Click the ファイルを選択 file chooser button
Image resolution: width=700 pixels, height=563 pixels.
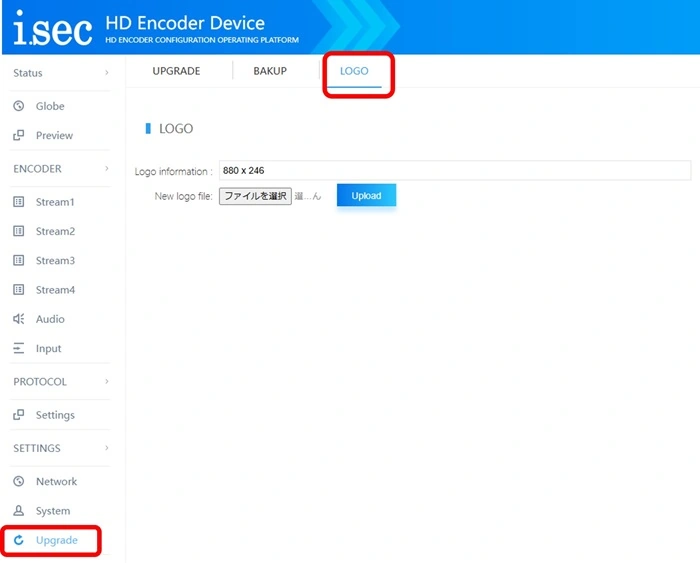click(x=255, y=196)
